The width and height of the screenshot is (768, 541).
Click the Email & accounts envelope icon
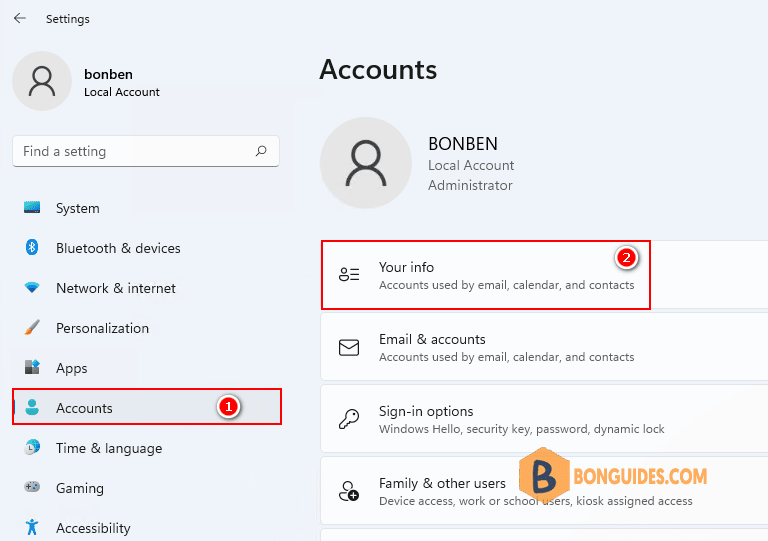(x=349, y=348)
